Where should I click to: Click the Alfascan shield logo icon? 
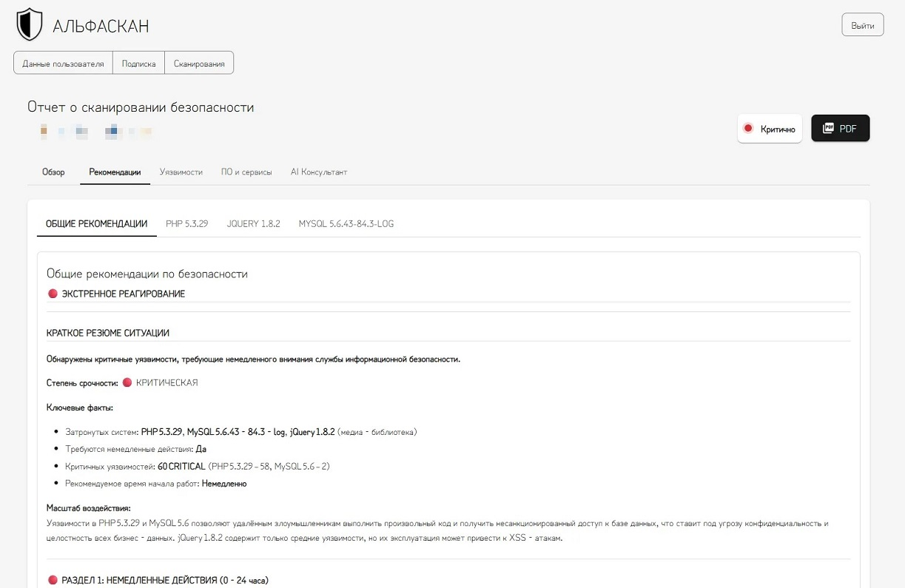pyautogui.click(x=30, y=24)
